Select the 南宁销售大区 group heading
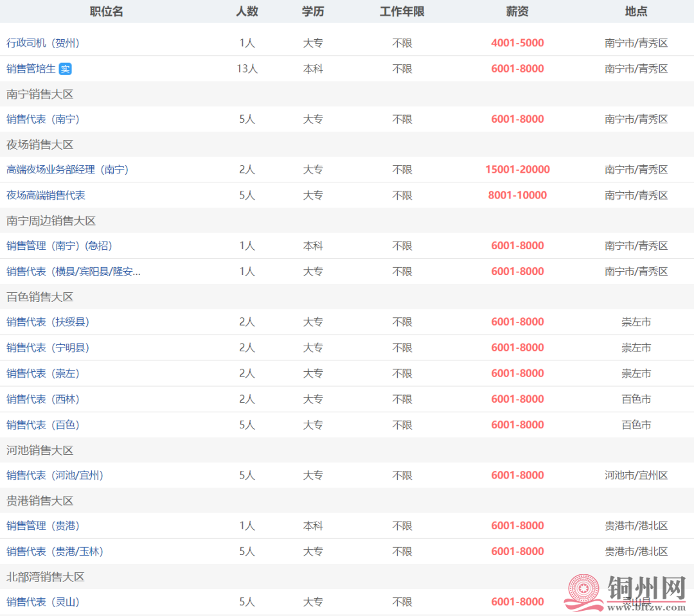Image resolution: width=694 pixels, height=616 pixels. 40,94
